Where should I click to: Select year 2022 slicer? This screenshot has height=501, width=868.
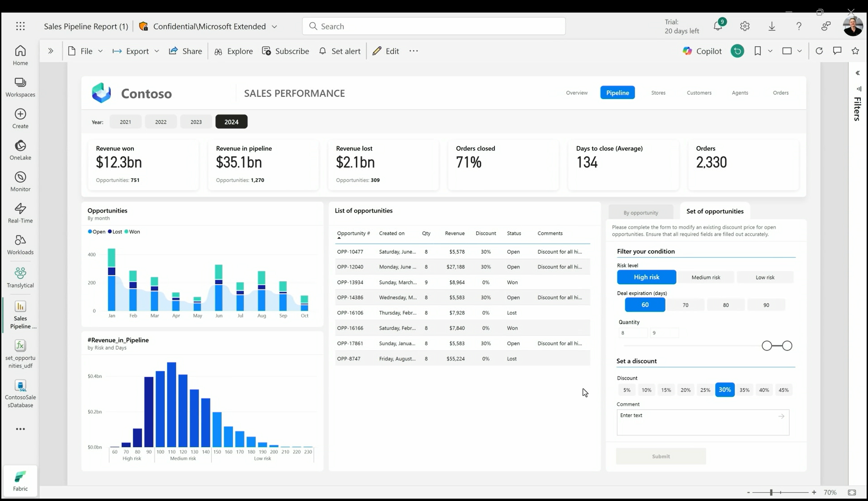coord(161,122)
